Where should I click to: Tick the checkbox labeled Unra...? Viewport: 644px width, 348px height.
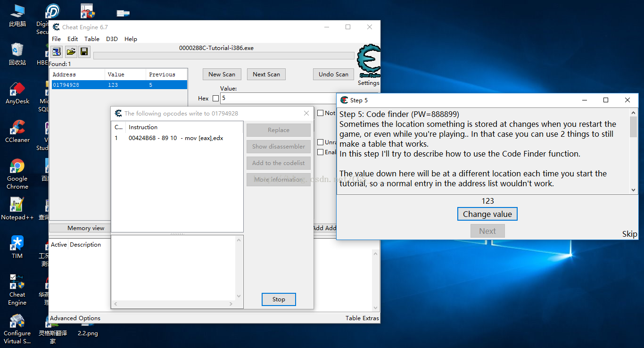[x=321, y=142]
